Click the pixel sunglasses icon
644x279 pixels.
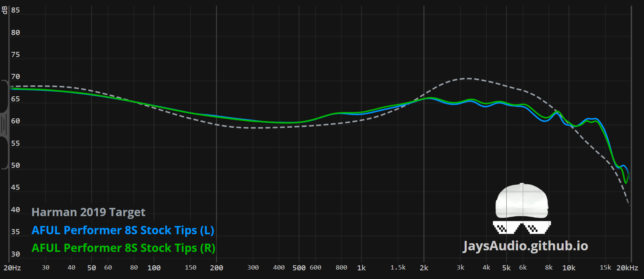pyautogui.click(x=522, y=227)
